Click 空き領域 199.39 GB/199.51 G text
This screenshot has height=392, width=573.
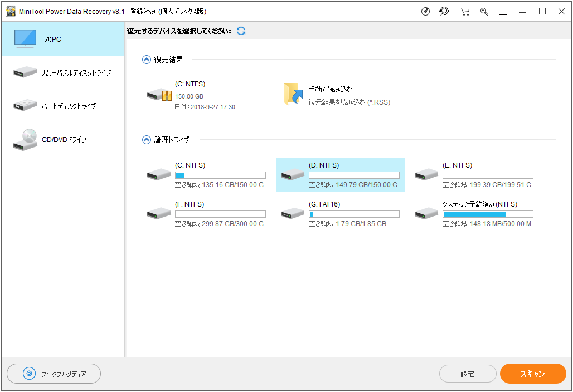(487, 185)
